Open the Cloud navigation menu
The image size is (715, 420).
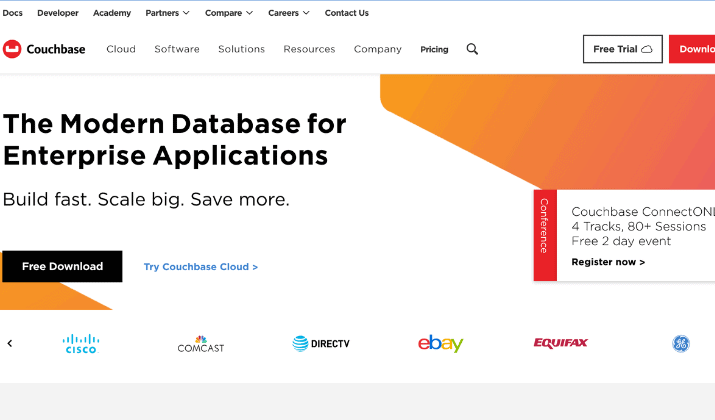(x=121, y=49)
